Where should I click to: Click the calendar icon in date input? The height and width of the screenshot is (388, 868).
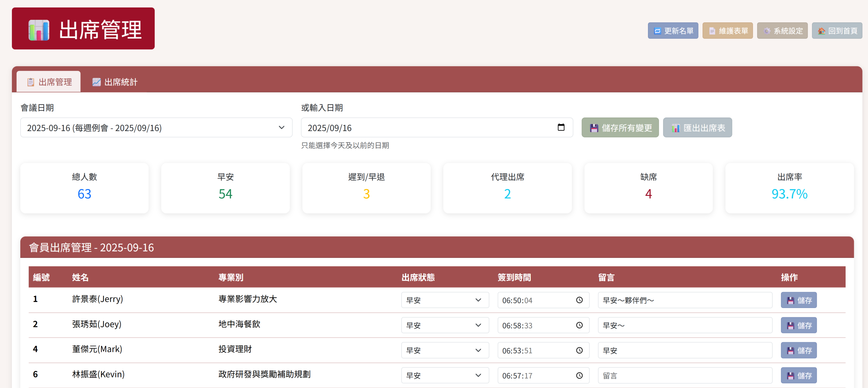[561, 127]
